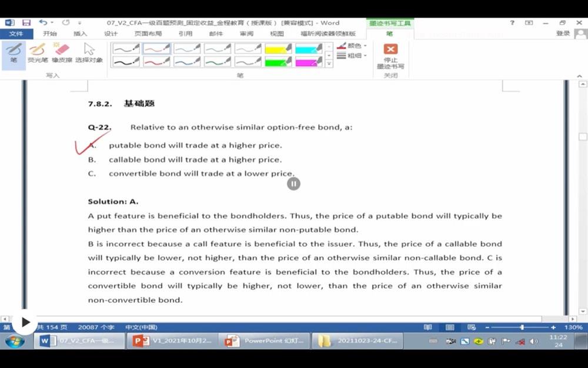Viewport: 588px width, 368px height.
Task: Collapse the ribbon with the chevron
Action: click(x=579, y=76)
